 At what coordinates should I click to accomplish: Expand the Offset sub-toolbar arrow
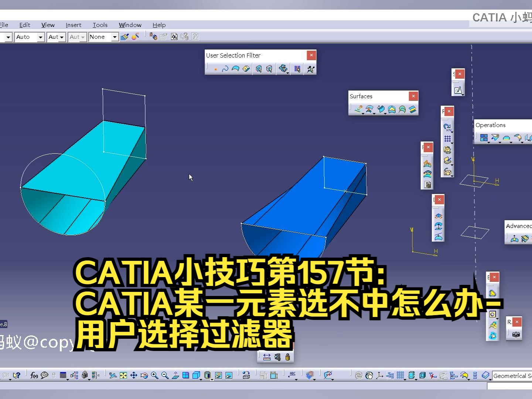click(x=374, y=113)
